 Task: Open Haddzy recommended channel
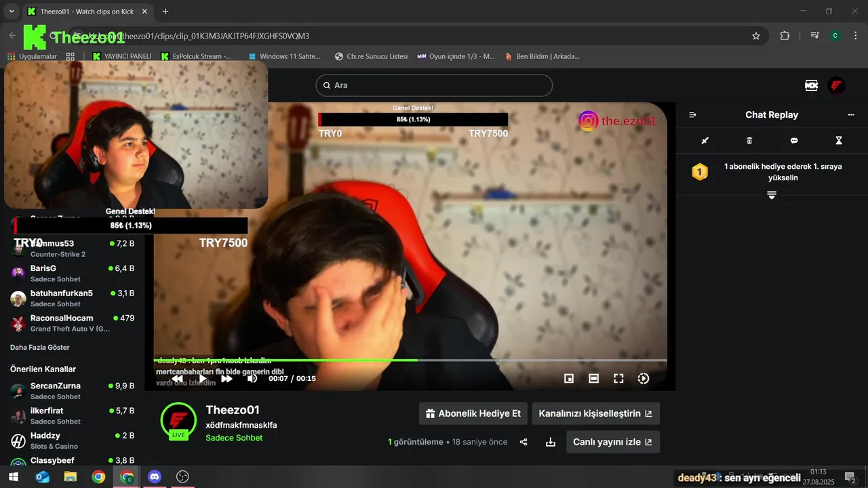click(72, 441)
